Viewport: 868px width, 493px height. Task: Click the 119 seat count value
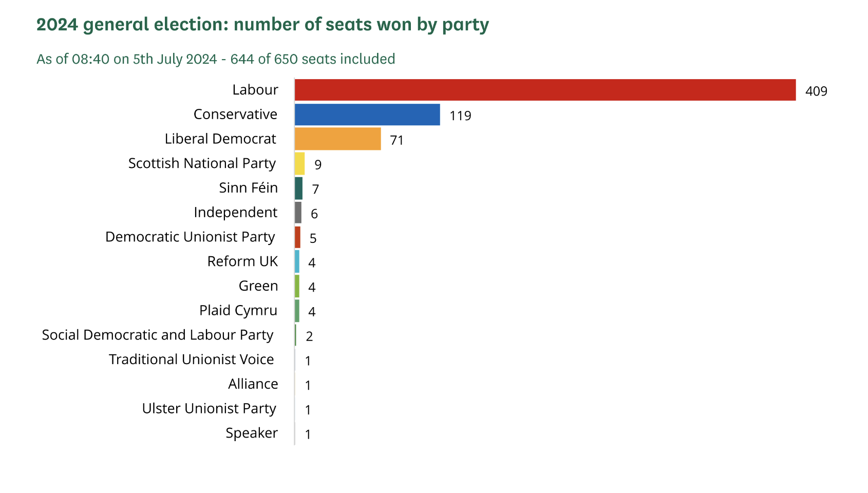pyautogui.click(x=460, y=116)
